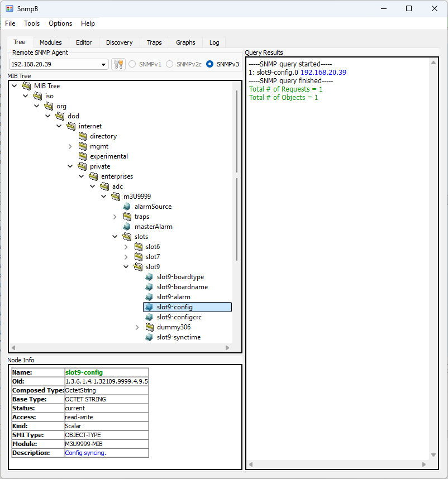Click the slot9-configcrc node icon

[x=149, y=317]
